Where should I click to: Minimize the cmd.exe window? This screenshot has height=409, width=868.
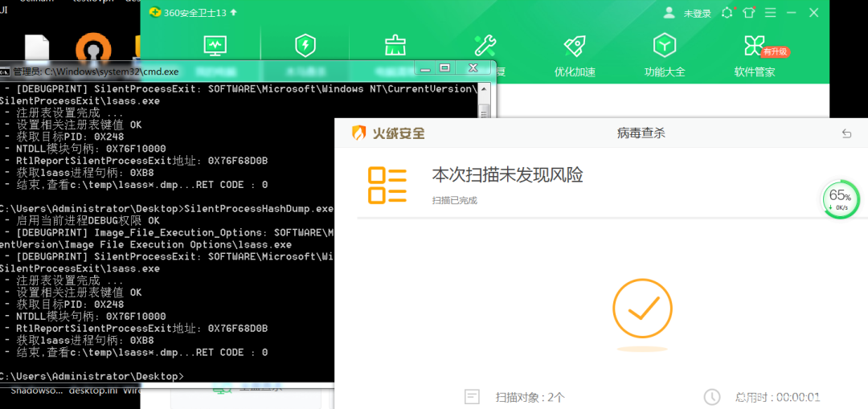425,68
